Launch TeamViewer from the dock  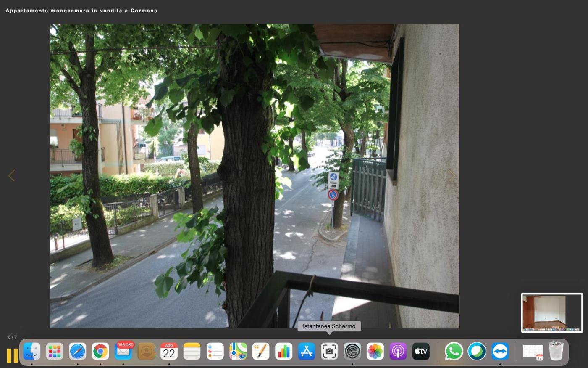(x=500, y=352)
